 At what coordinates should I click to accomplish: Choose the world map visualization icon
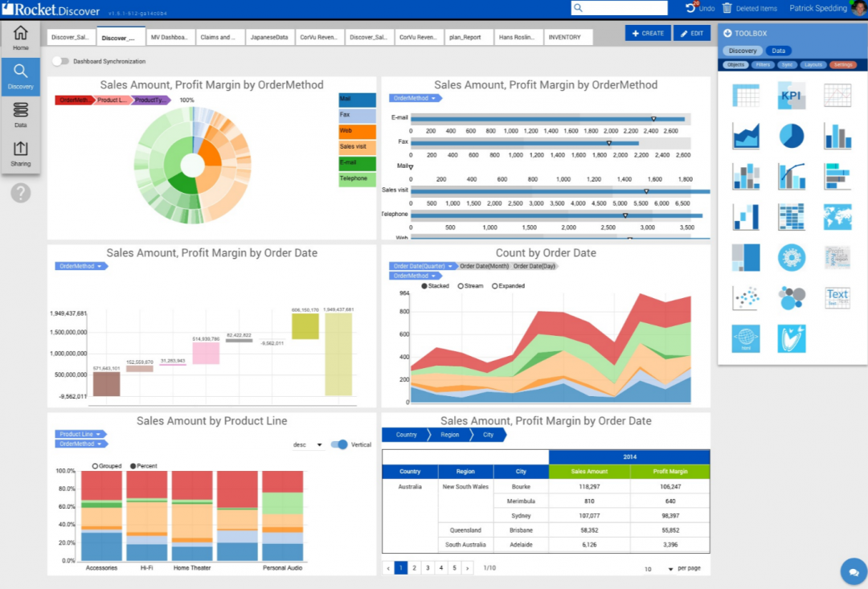837,215
